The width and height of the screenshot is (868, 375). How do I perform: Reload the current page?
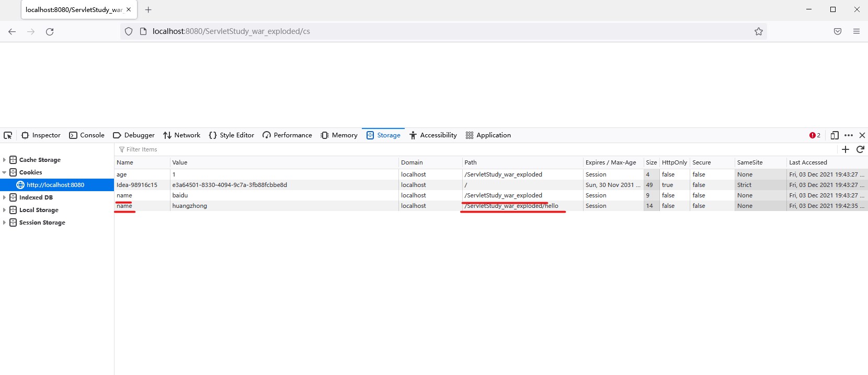pyautogui.click(x=50, y=31)
